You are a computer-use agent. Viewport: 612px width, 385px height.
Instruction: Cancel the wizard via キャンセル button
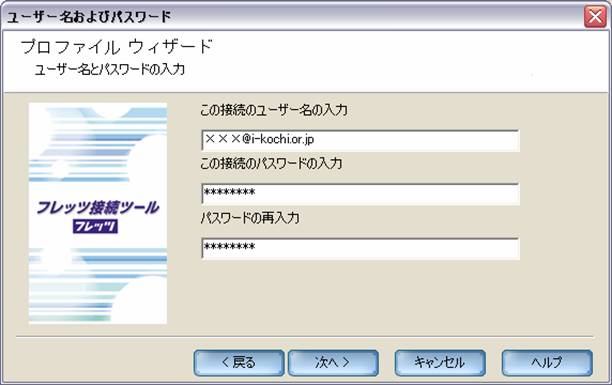click(440, 363)
